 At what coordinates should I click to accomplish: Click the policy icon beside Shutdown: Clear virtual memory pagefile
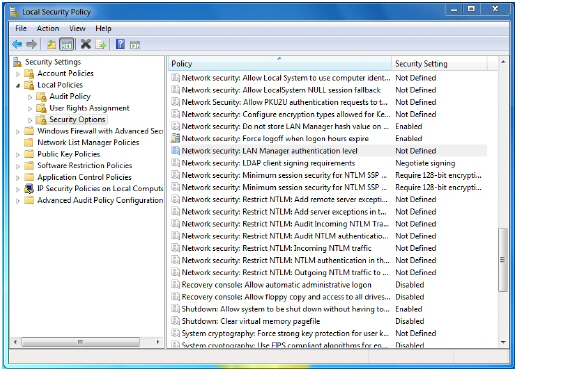pos(176,321)
